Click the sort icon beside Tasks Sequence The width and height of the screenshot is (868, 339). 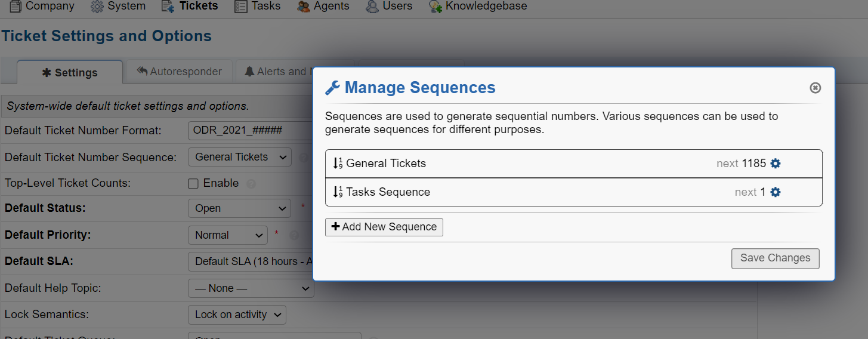[338, 192]
